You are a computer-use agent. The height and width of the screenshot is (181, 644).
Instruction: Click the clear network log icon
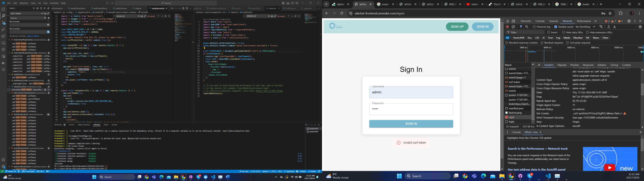(x=513, y=27)
